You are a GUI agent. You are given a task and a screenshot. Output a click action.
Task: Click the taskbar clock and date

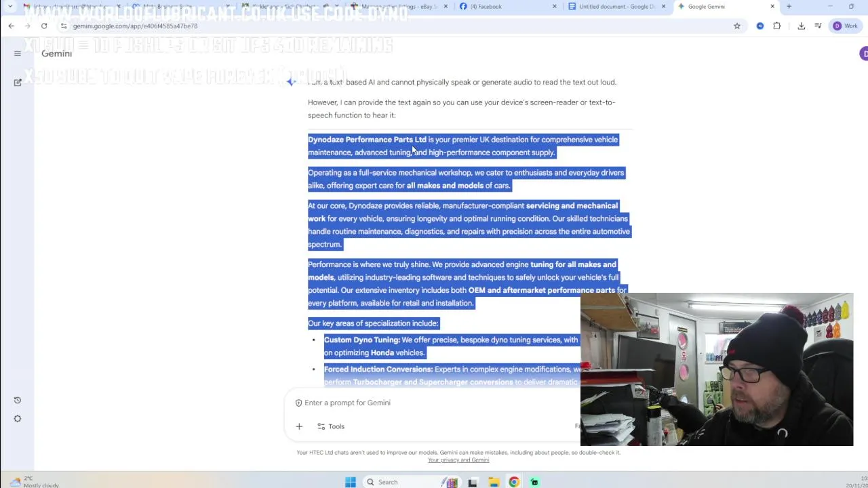click(x=856, y=482)
